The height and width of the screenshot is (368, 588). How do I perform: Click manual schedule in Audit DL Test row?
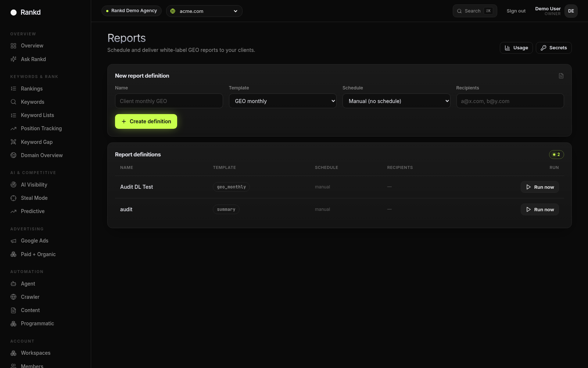(322, 187)
